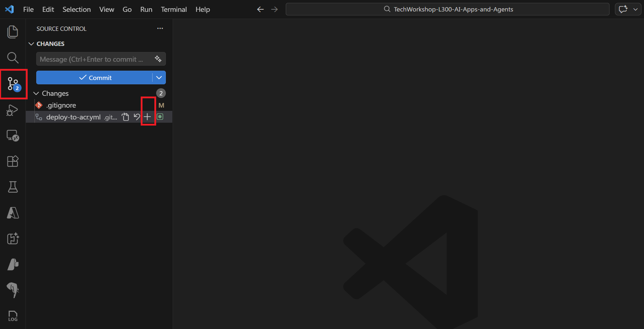
Task: Open Commit button dropdown arrow
Action: tap(159, 77)
